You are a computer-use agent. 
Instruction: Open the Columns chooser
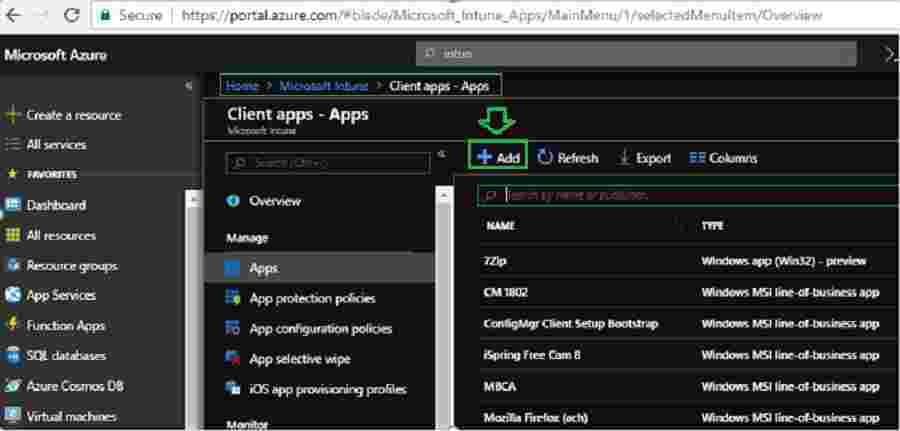pyautogui.click(x=723, y=158)
